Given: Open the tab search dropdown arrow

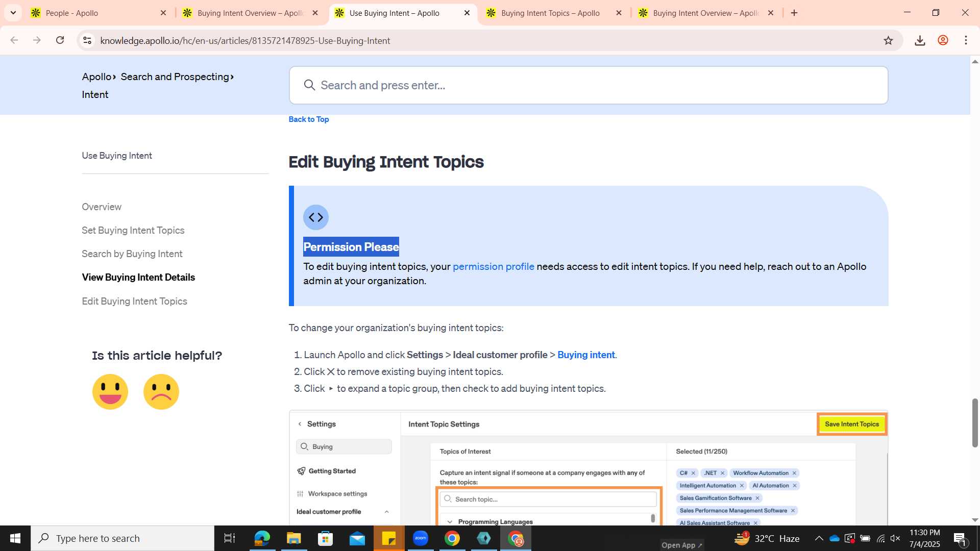Looking at the screenshot, I should (x=13, y=13).
